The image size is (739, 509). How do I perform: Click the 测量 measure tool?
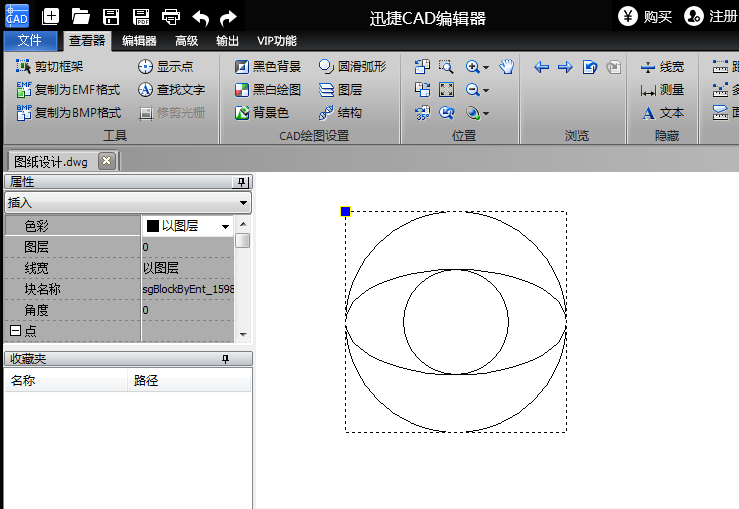tap(663, 90)
